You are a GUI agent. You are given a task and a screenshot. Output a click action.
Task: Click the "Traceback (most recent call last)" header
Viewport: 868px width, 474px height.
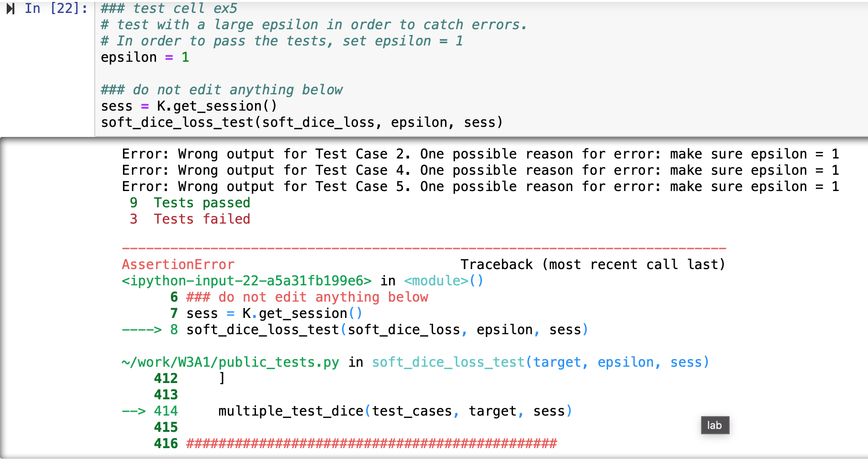(592, 265)
